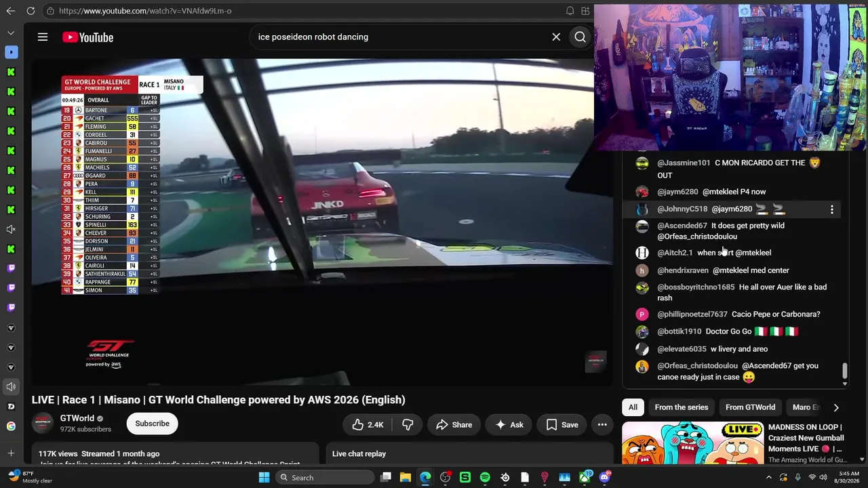Switch to the Google sidebar tab
868x488 pixels.
11,426
